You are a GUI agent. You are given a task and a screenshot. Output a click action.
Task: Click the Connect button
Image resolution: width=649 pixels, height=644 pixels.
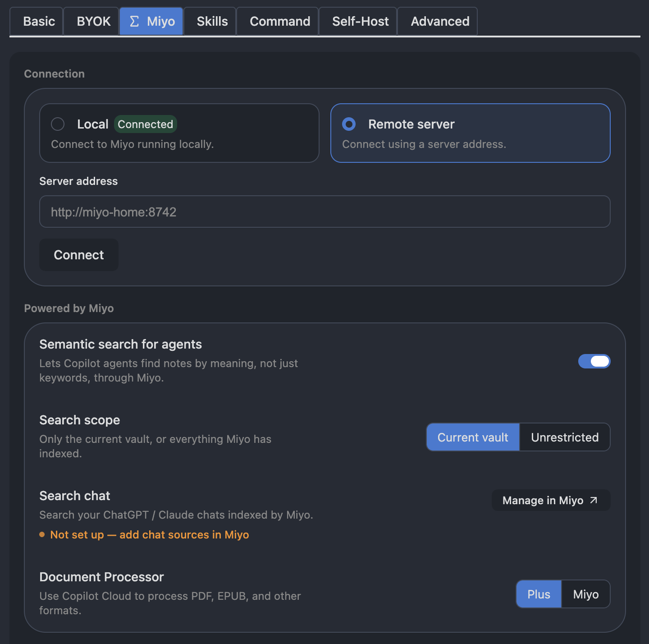tap(79, 255)
